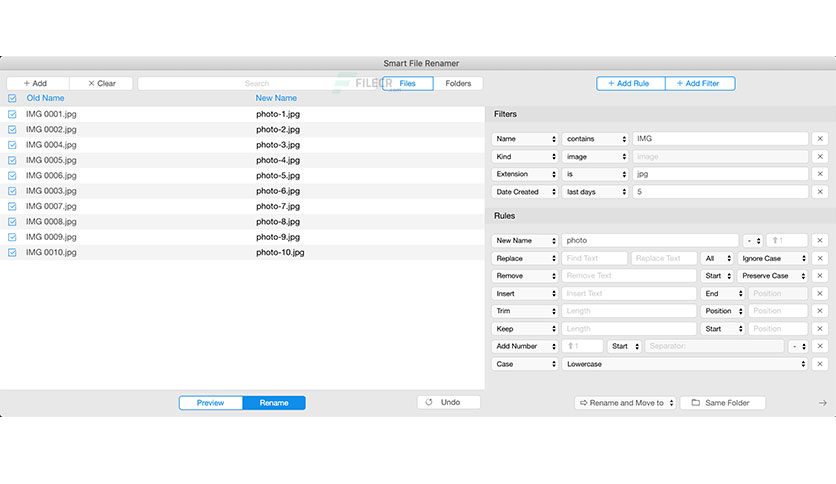Open the contains condition dropdown
This screenshot has height=484, width=836.
(596, 139)
